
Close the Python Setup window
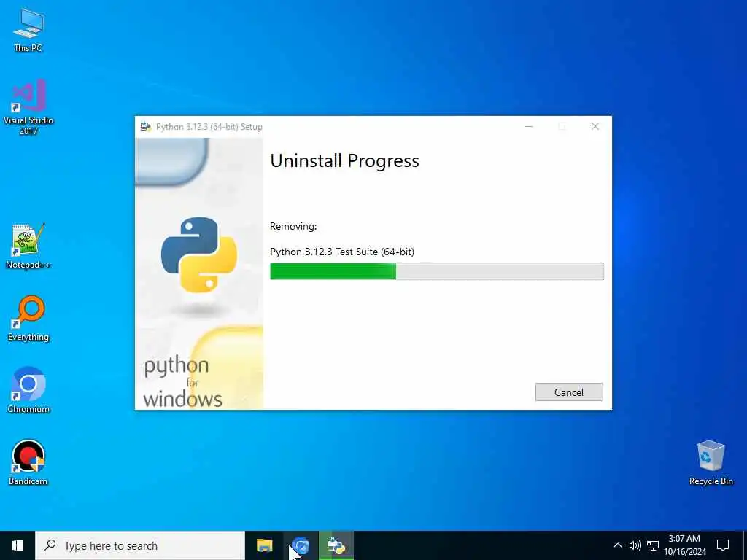(x=595, y=127)
